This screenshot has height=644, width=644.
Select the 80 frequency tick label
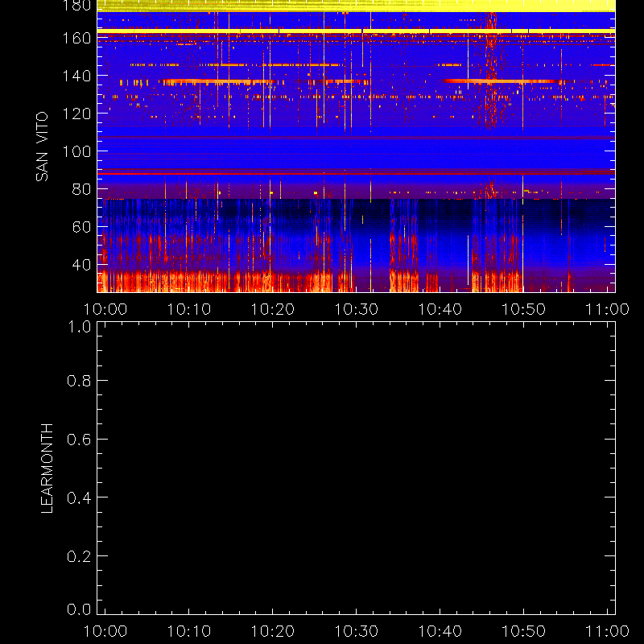[82, 189]
